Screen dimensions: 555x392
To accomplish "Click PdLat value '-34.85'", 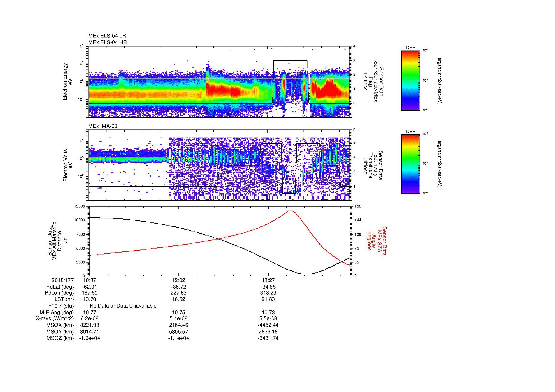I will pyautogui.click(x=268, y=287).
